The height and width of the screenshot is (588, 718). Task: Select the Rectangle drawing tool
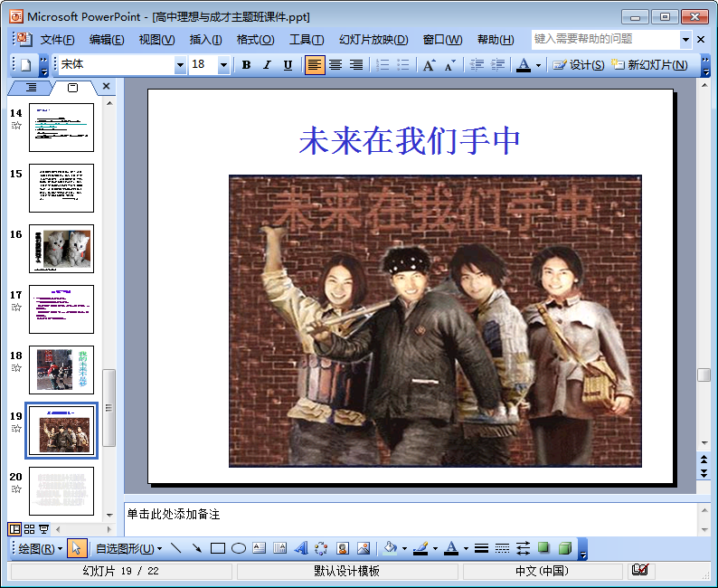[x=218, y=548]
